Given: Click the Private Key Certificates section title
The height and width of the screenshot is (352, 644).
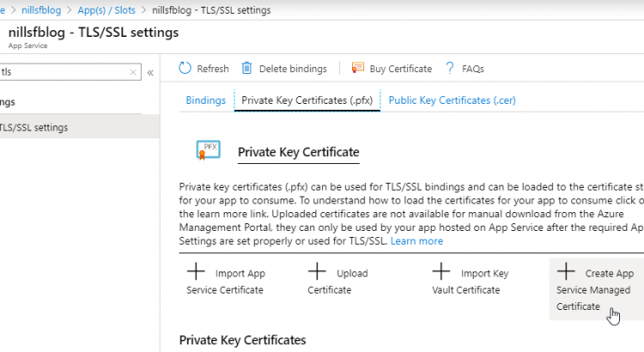Looking at the screenshot, I should [x=242, y=340].
